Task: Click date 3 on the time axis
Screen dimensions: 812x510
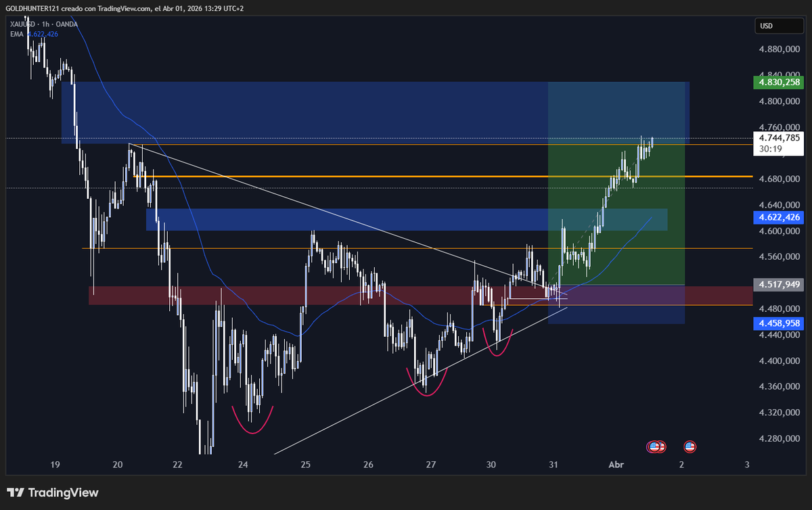Action: 746,465
